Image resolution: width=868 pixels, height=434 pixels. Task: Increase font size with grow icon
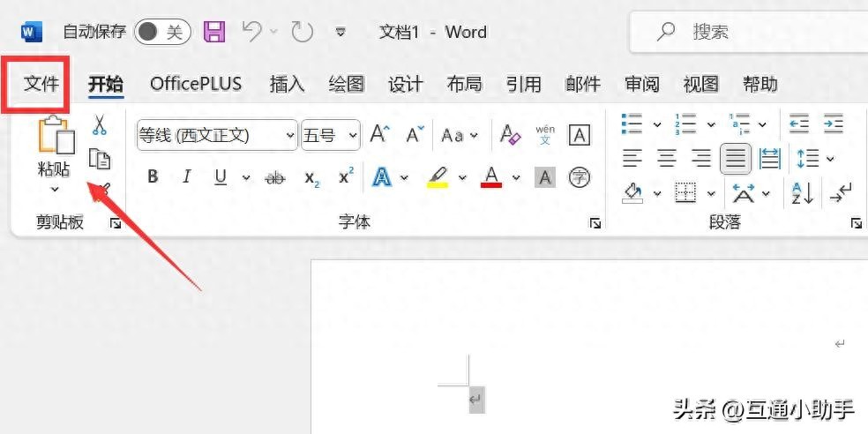click(379, 134)
